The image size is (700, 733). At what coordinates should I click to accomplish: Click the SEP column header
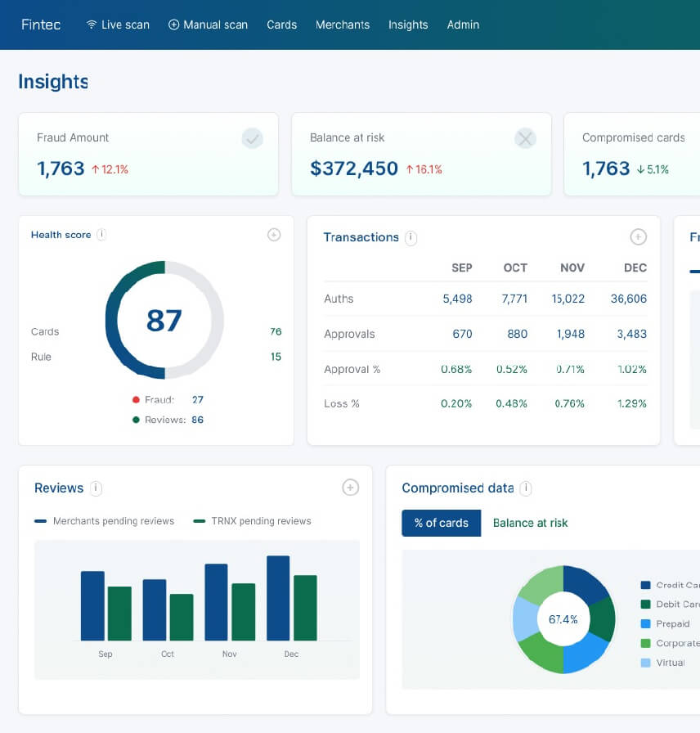462,268
